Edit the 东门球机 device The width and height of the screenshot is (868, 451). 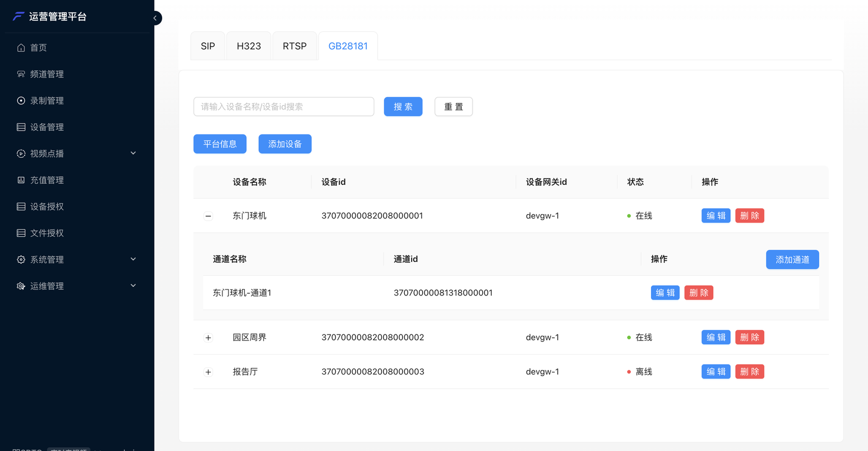(x=716, y=216)
